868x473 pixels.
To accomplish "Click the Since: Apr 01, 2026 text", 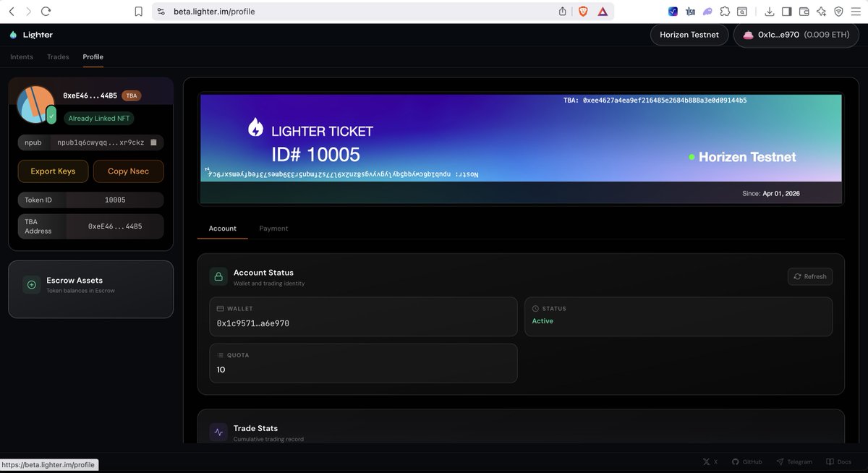I will [x=771, y=194].
